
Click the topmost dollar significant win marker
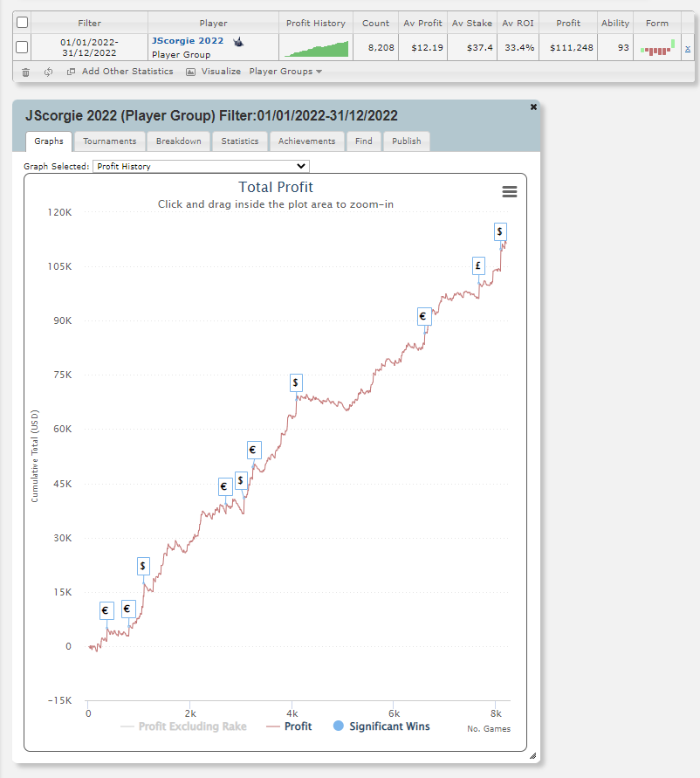[x=499, y=231]
